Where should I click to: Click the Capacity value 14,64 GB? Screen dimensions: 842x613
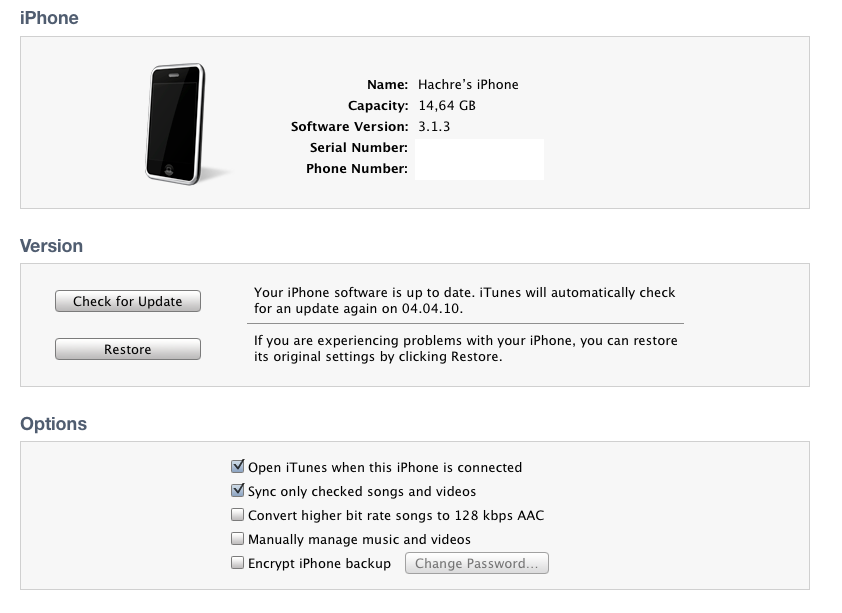point(447,106)
